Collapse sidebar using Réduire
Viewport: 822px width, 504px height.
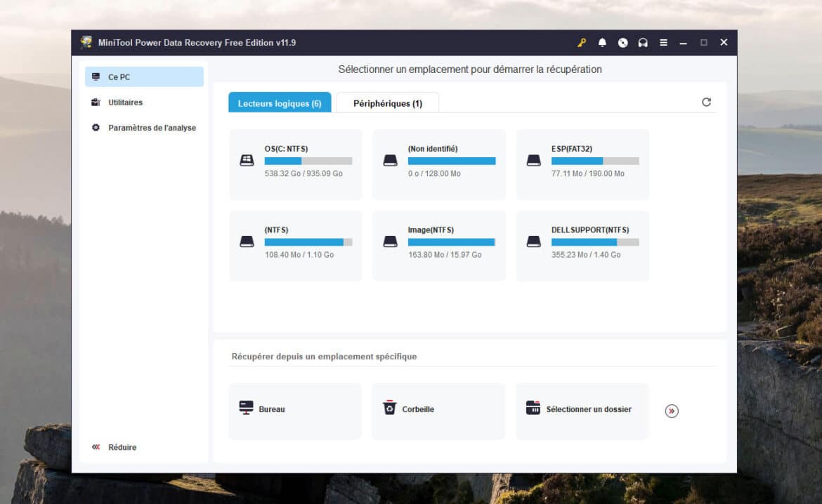pos(115,447)
